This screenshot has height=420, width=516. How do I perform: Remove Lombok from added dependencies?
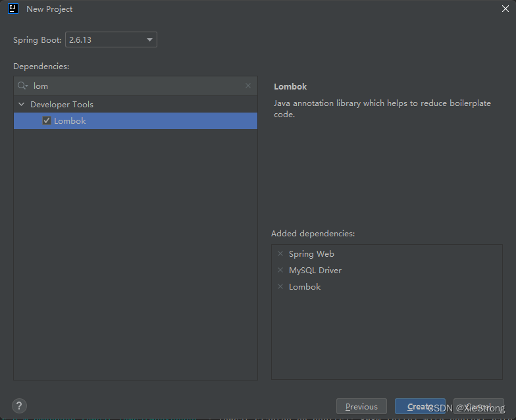coord(280,286)
